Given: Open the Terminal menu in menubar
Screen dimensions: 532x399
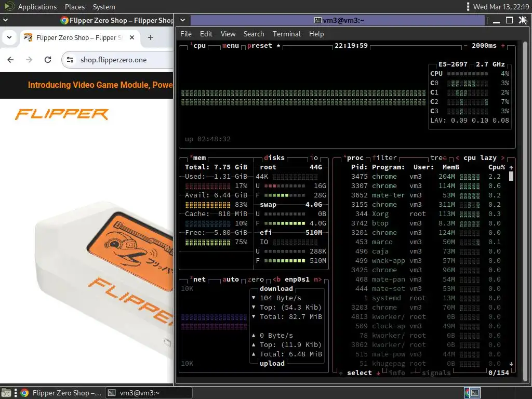Looking at the screenshot, I should (x=287, y=34).
